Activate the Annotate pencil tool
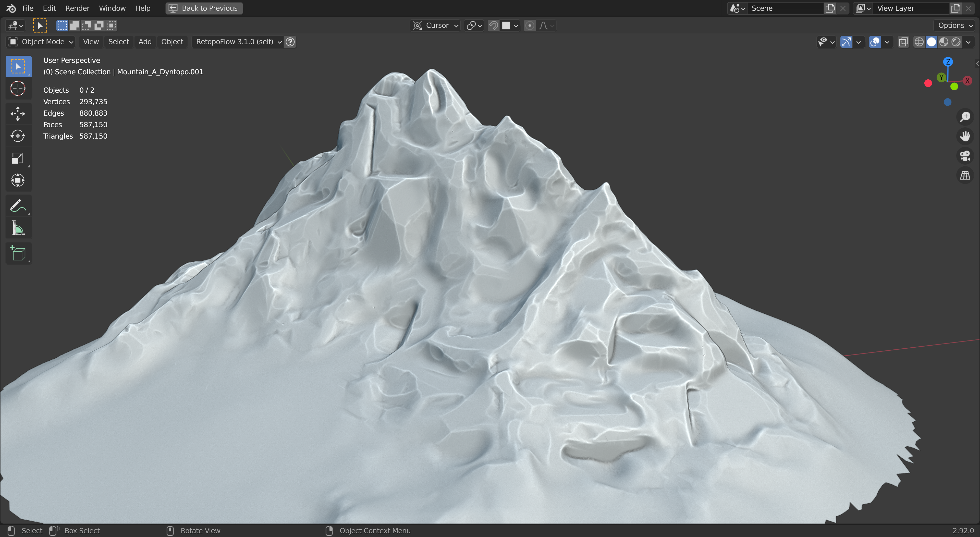This screenshot has height=537, width=980. point(18,206)
